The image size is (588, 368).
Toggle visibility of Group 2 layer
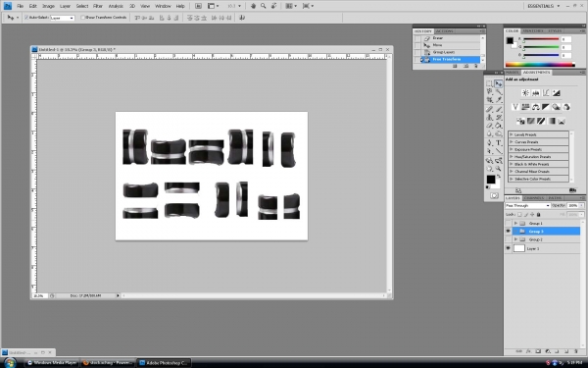(508, 239)
